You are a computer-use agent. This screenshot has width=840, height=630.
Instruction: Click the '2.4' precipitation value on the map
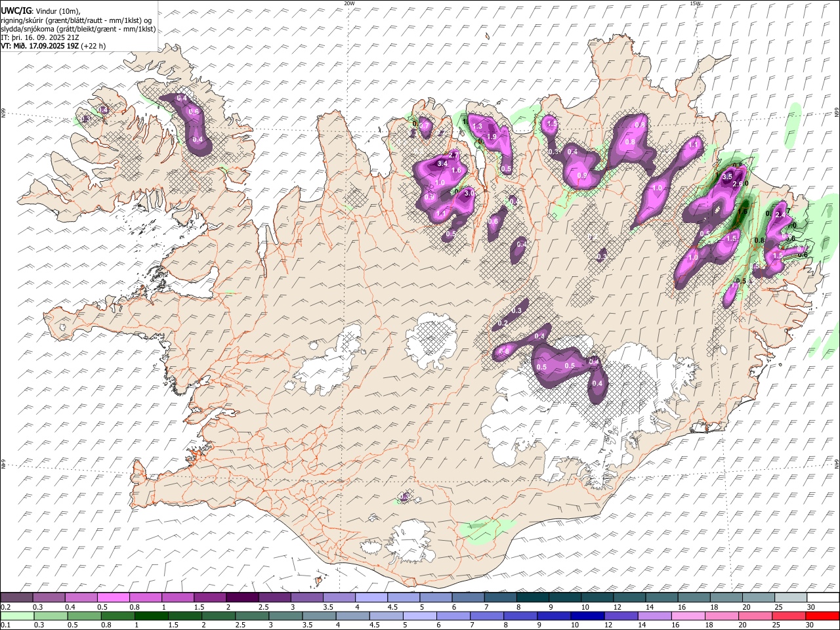point(781,215)
